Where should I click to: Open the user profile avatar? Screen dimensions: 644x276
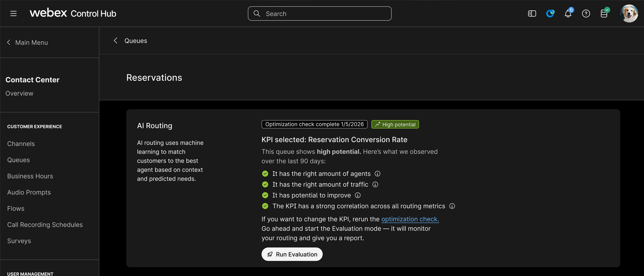[x=629, y=13]
